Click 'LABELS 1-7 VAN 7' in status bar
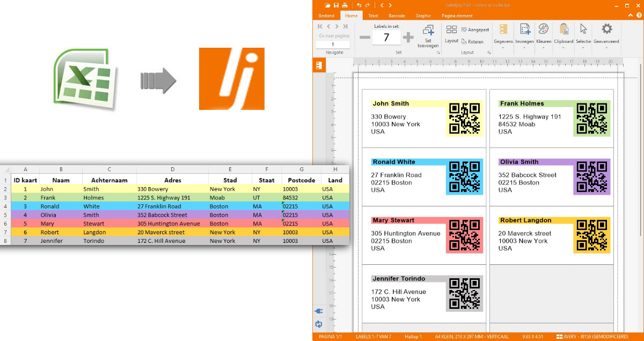This screenshot has width=644, height=341. coord(374,337)
